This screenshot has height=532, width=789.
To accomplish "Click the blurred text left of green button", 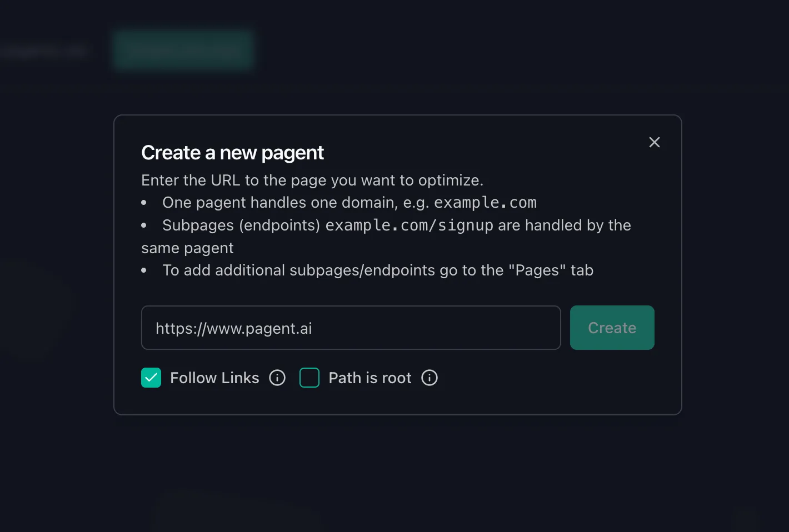I will pyautogui.click(x=44, y=52).
